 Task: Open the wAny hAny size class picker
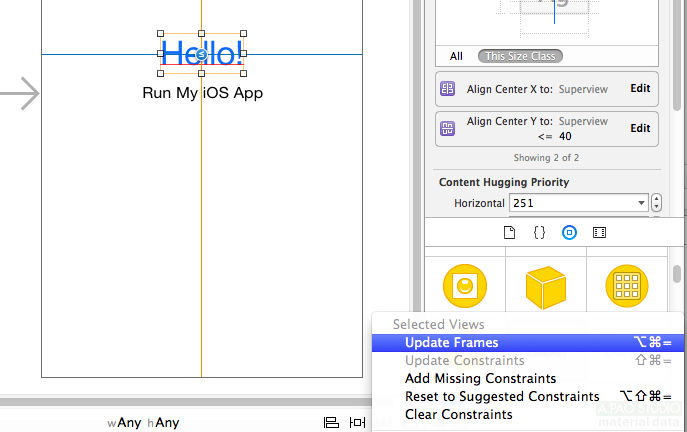[143, 423]
